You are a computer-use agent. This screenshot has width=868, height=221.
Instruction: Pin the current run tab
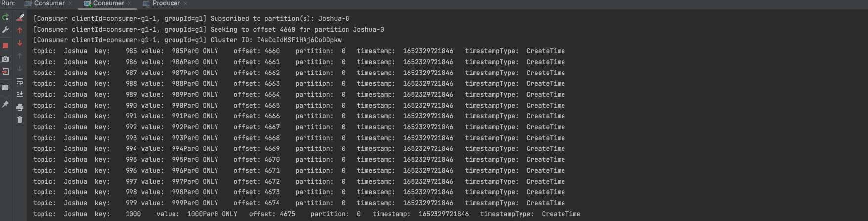tap(5, 104)
